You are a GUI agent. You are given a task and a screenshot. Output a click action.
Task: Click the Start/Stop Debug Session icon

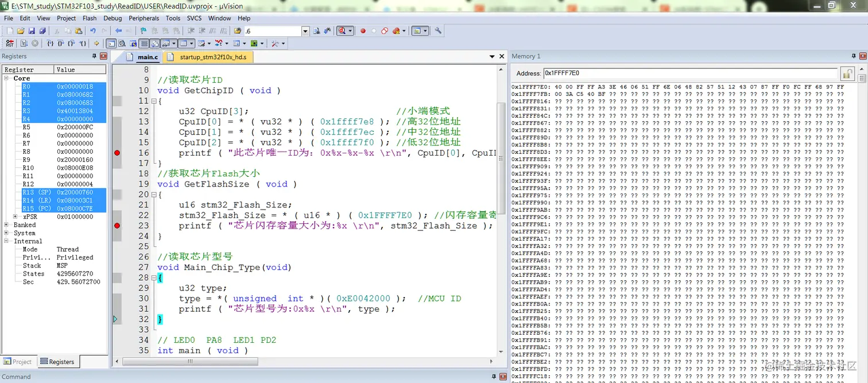click(x=343, y=31)
